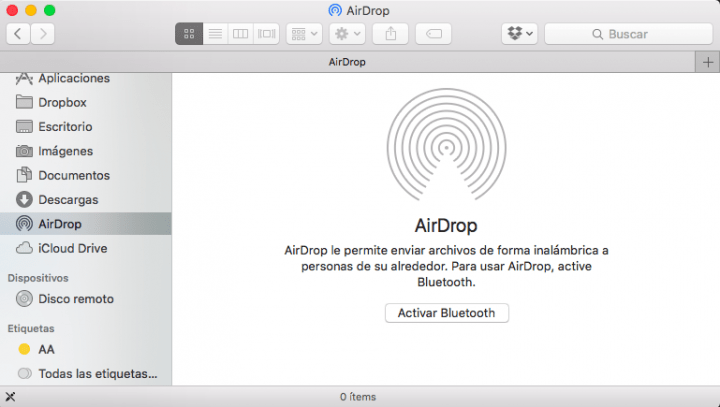Switch to list view
Viewport: 720px width, 407px height.
[x=215, y=34]
